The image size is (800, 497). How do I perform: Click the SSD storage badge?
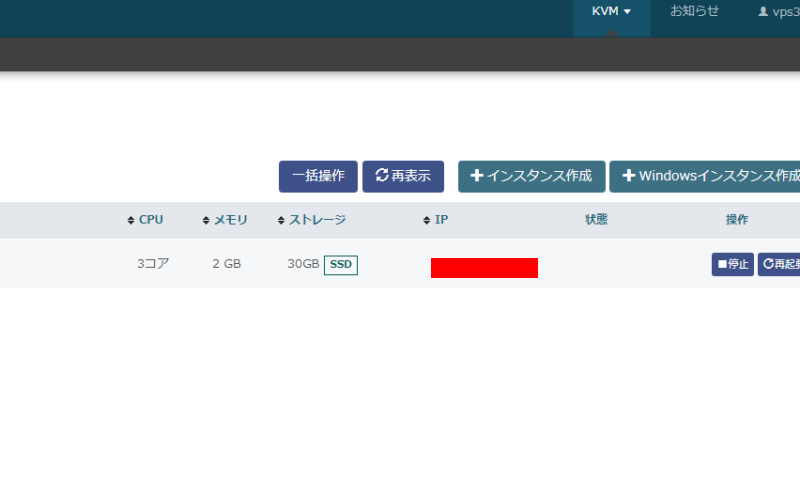click(341, 265)
